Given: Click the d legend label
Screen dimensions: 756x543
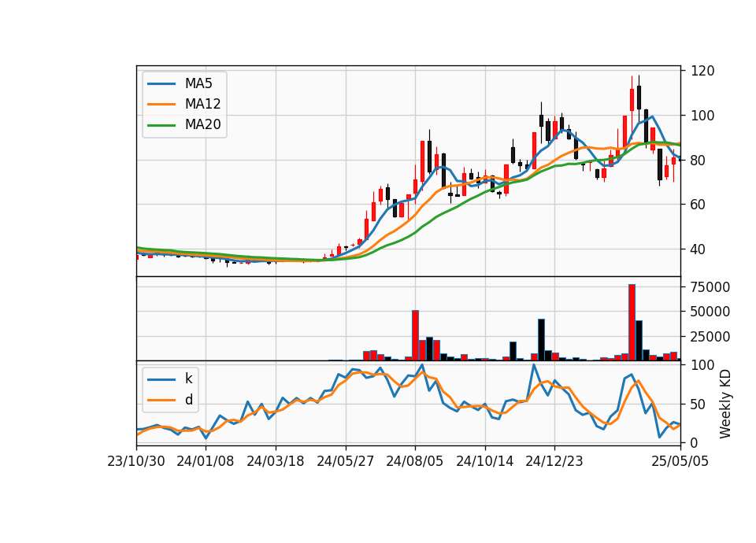Looking at the screenshot, I should [x=188, y=400].
